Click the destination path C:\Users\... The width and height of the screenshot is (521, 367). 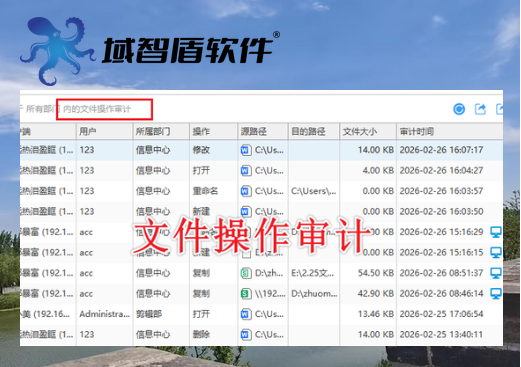click(x=314, y=191)
